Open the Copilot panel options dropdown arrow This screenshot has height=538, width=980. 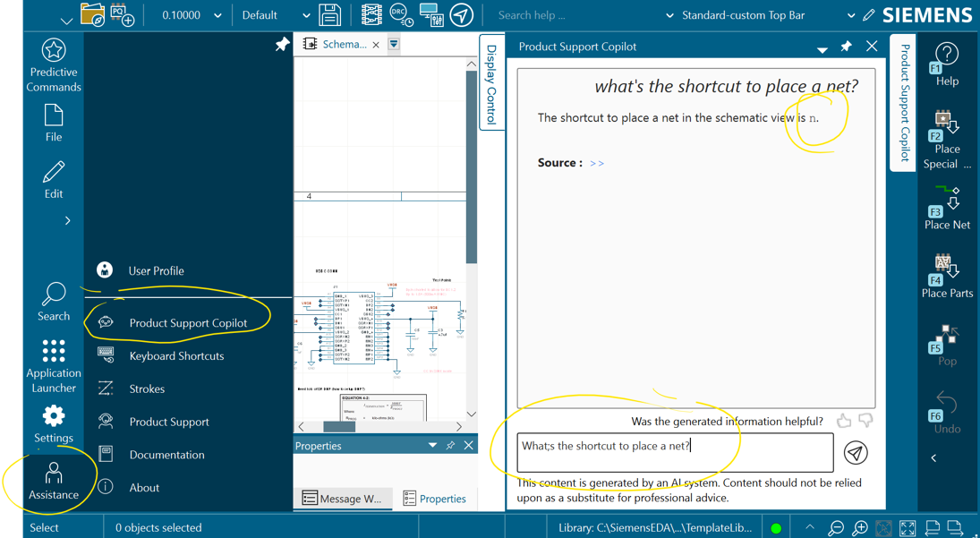tap(822, 48)
